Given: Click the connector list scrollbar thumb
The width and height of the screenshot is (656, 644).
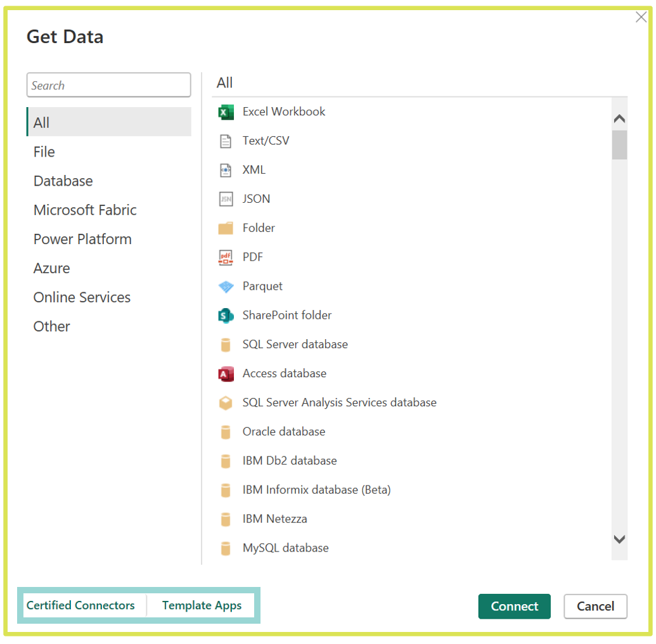Looking at the screenshot, I should [619, 145].
